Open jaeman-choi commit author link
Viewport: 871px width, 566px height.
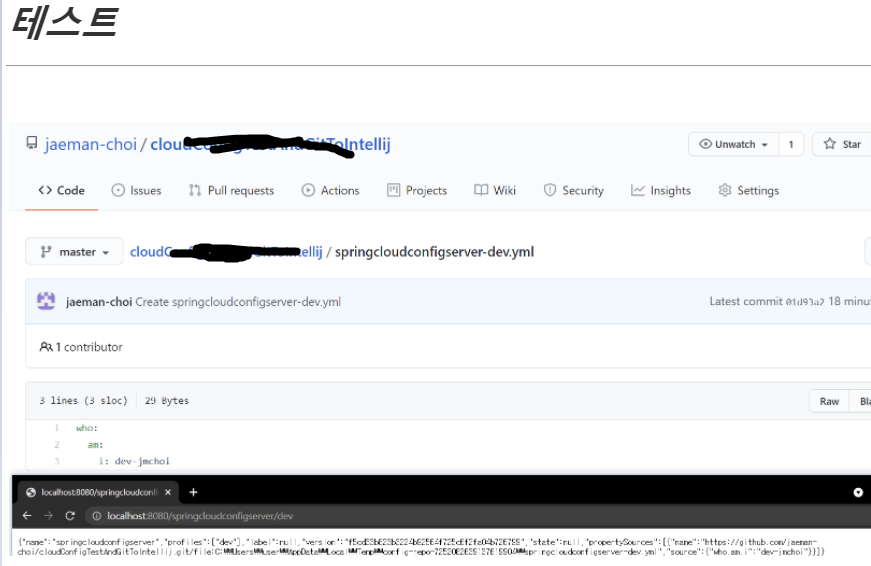pyautogui.click(x=99, y=302)
